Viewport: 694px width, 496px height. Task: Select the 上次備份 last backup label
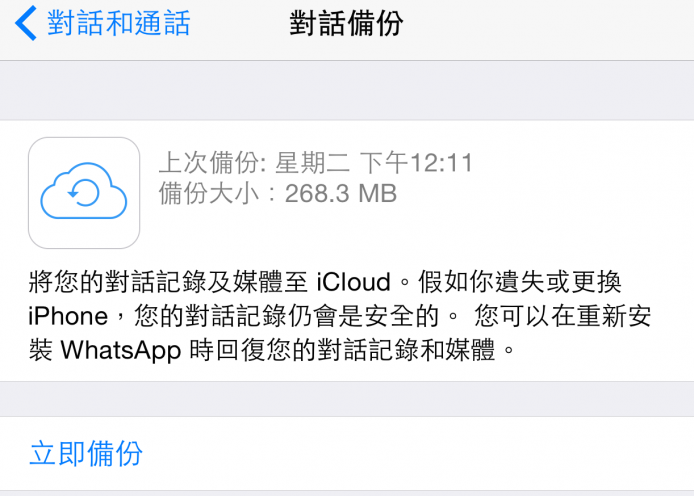tap(209, 162)
